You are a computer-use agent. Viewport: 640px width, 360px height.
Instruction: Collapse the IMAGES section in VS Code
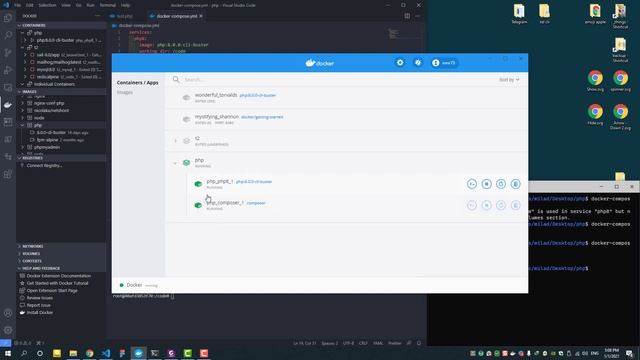(61, 92)
